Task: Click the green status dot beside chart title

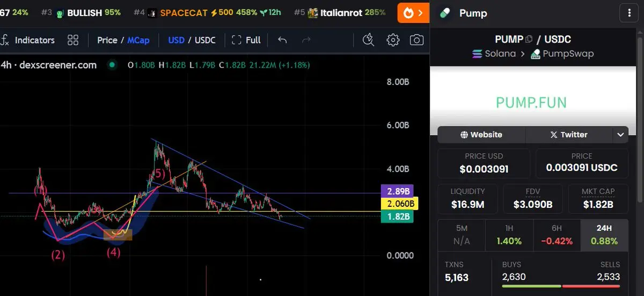Action: (x=112, y=65)
